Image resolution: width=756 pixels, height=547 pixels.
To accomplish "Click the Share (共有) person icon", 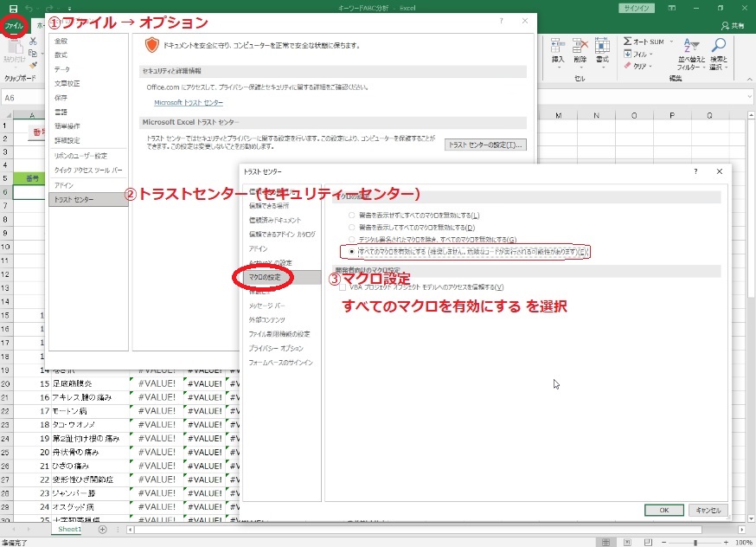I will tap(725, 26).
